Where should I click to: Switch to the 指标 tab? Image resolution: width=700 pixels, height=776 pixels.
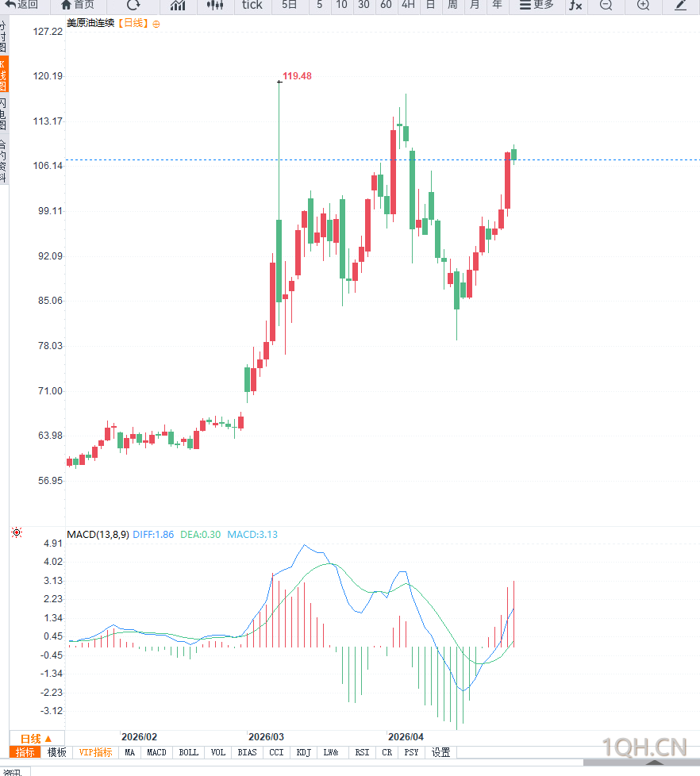[25, 752]
